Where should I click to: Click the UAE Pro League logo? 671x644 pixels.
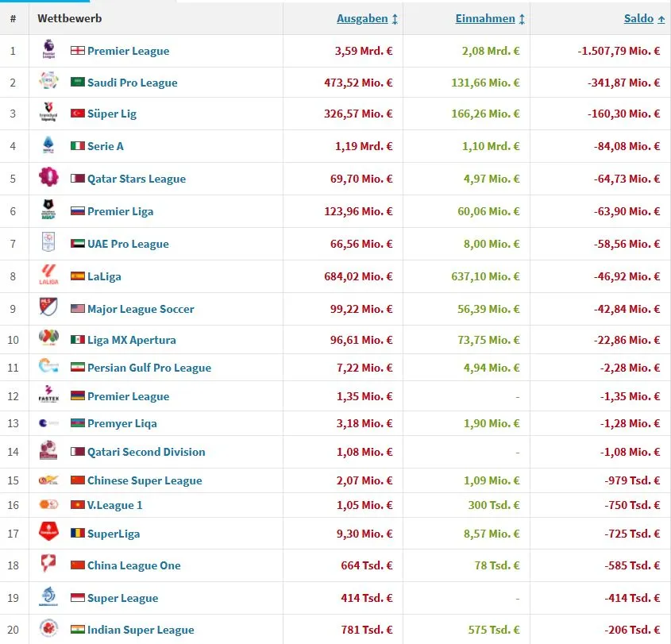48,241
